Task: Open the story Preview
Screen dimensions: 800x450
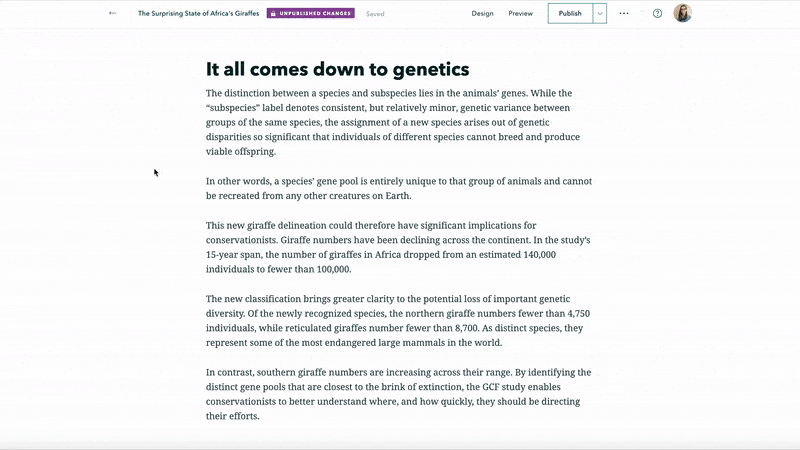Action: click(520, 14)
